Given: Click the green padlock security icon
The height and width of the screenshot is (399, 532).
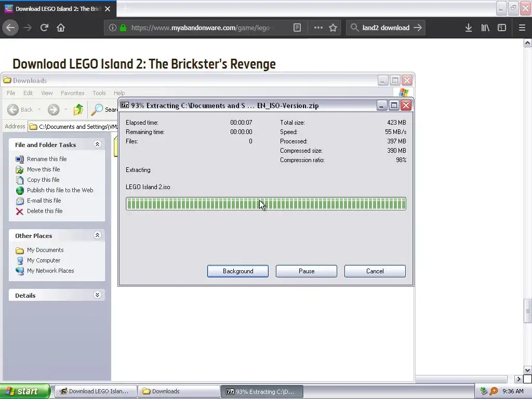Looking at the screenshot, I should click(x=123, y=28).
